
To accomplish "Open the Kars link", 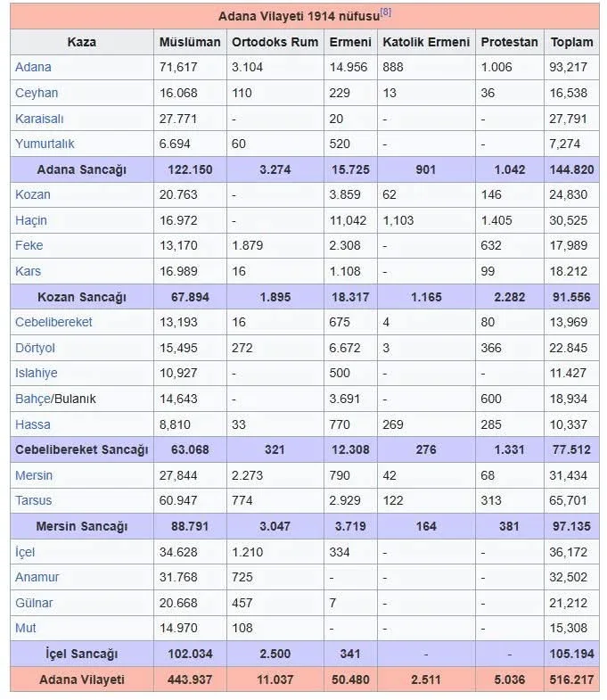I will [28, 271].
